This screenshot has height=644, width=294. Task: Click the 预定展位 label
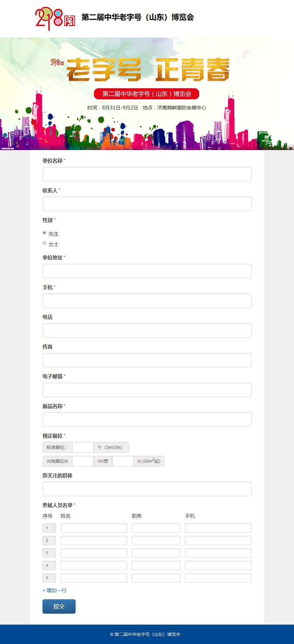coord(52,436)
